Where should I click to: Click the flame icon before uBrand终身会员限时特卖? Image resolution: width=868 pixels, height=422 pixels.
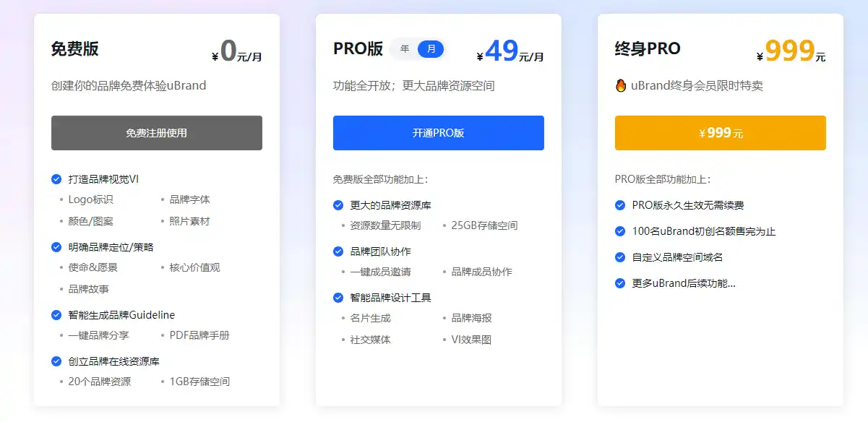[x=620, y=85]
